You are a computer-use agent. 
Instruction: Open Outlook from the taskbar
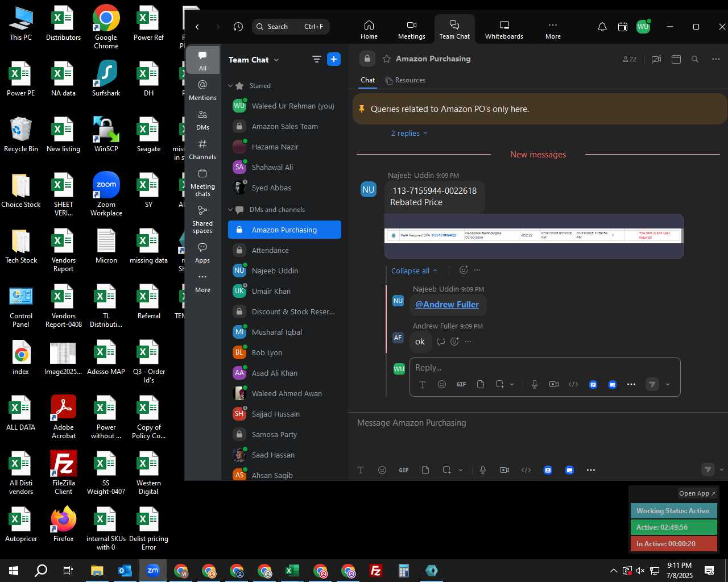pos(125,571)
